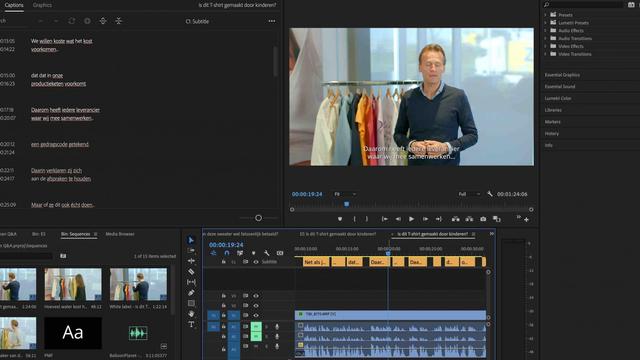Click the Merge captions icon
The width and height of the screenshot is (640, 360).
click(118, 21)
